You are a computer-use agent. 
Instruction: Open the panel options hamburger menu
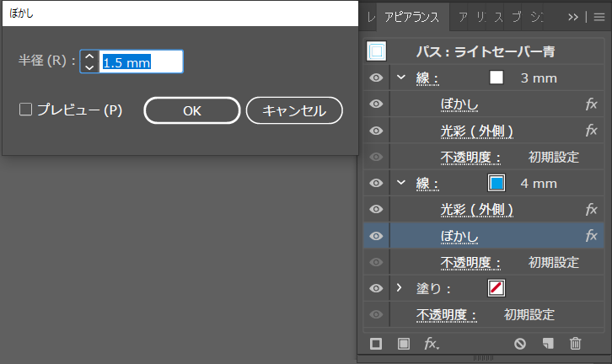[599, 17]
